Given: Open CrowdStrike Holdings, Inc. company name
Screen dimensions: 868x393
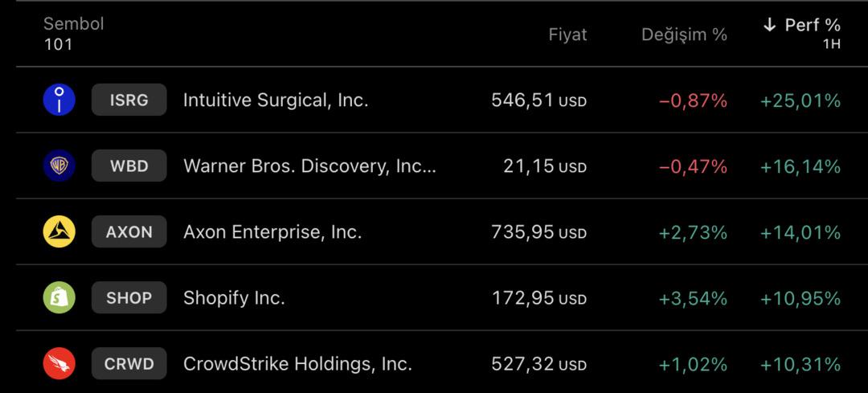Looking at the screenshot, I should [x=297, y=364].
